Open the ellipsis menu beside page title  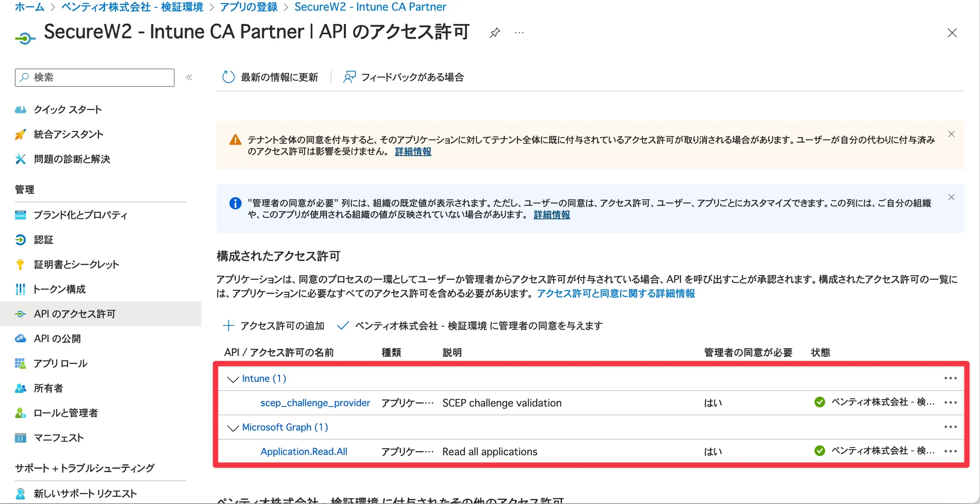coord(519,33)
